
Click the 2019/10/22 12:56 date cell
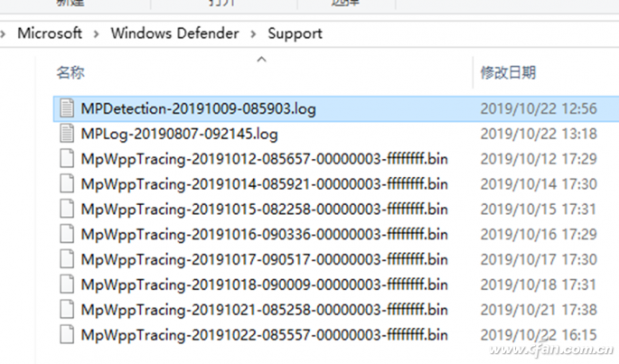coord(539,108)
